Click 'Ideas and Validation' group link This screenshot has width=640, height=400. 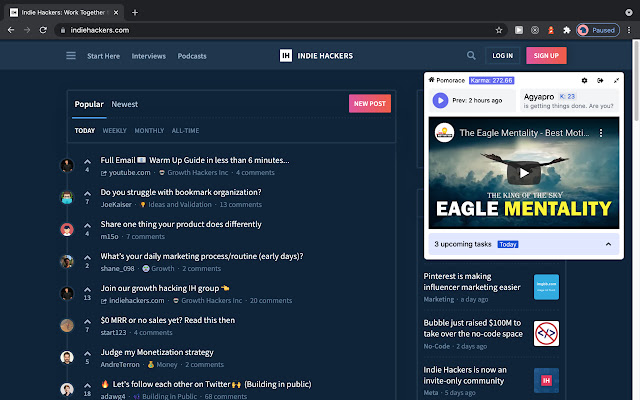pos(180,204)
